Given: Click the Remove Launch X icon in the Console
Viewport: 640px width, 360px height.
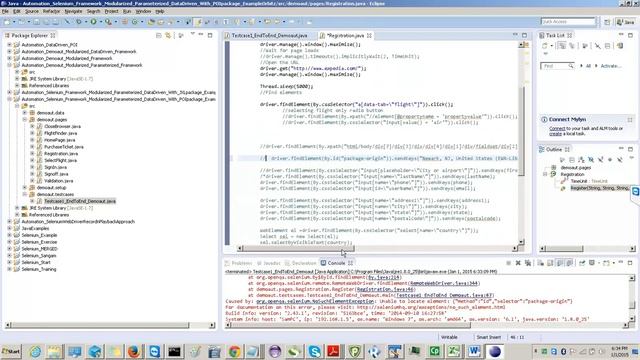Looking at the screenshot, I should point(518,263).
